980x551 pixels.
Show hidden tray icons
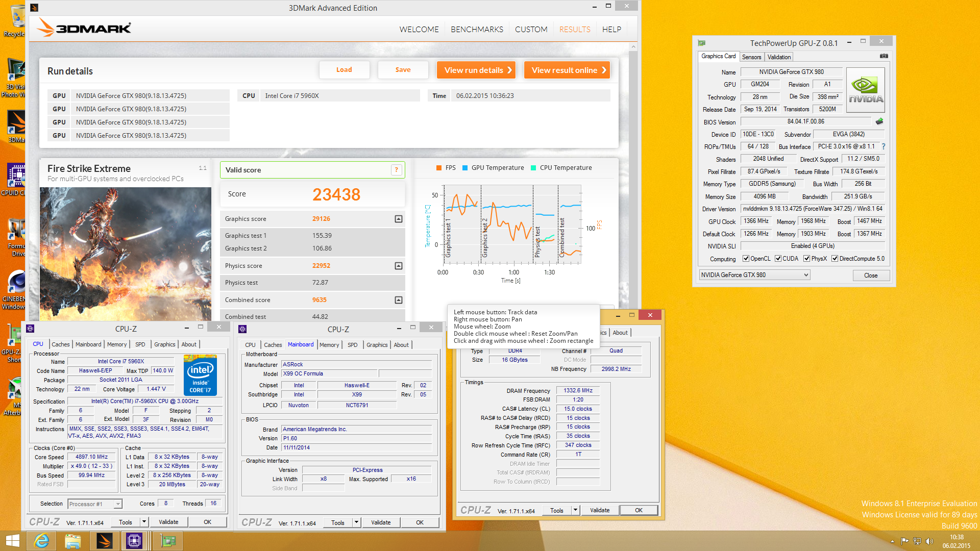tap(892, 541)
